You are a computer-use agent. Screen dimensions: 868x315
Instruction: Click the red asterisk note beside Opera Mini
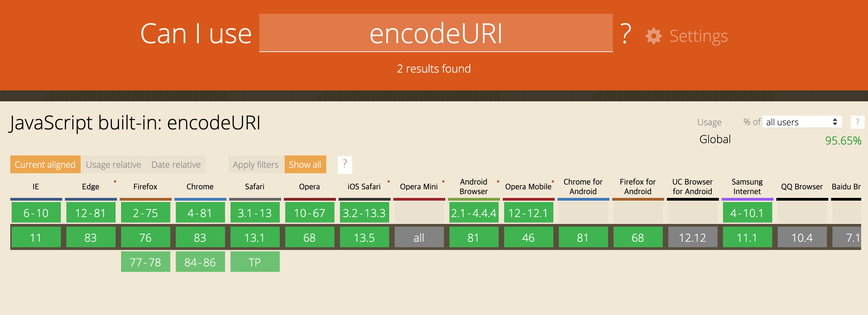tap(444, 181)
